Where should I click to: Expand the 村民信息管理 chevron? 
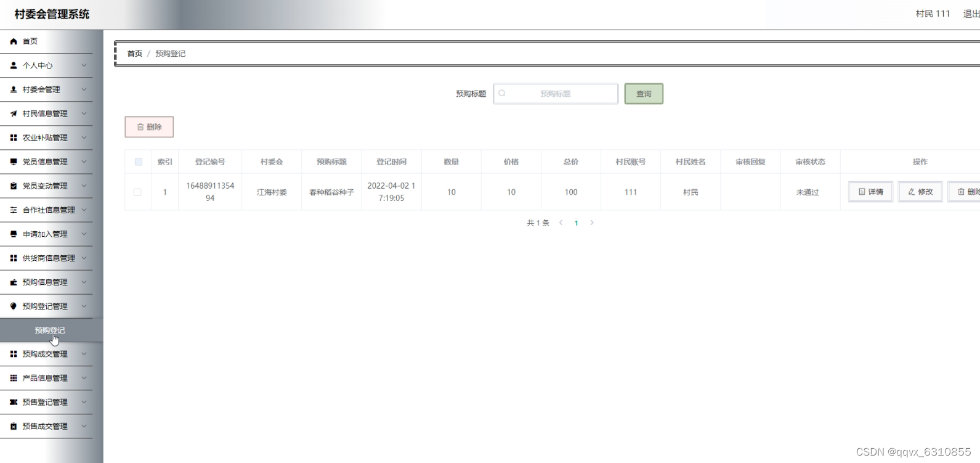click(x=84, y=113)
